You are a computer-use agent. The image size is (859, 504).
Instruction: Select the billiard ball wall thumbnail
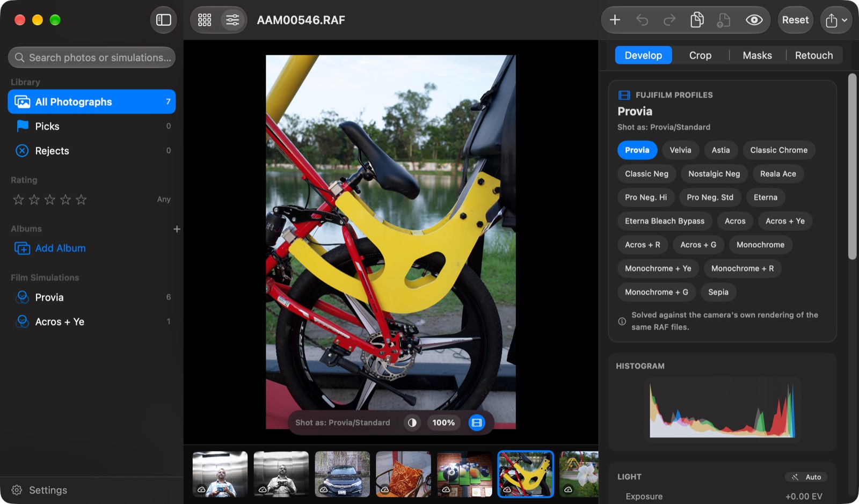coord(464,474)
